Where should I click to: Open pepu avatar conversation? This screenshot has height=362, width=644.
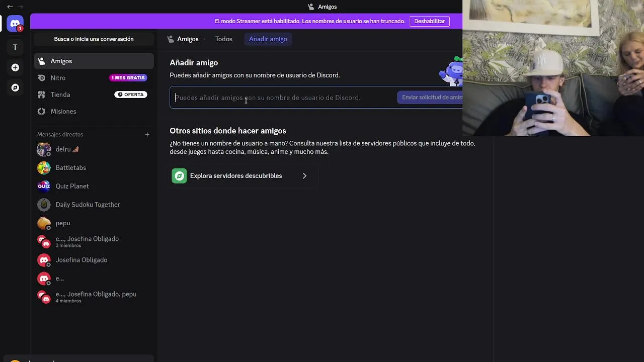(x=44, y=223)
